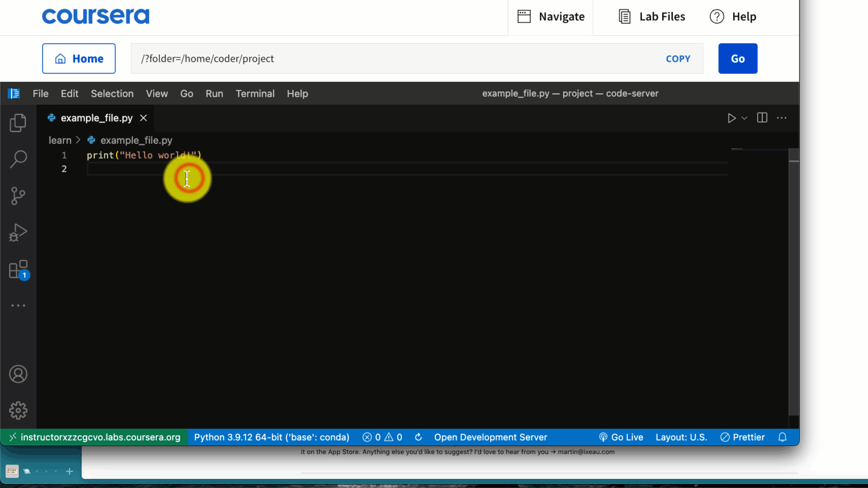Open the Extensions panel icon
This screenshot has width=868, height=488.
tap(19, 270)
